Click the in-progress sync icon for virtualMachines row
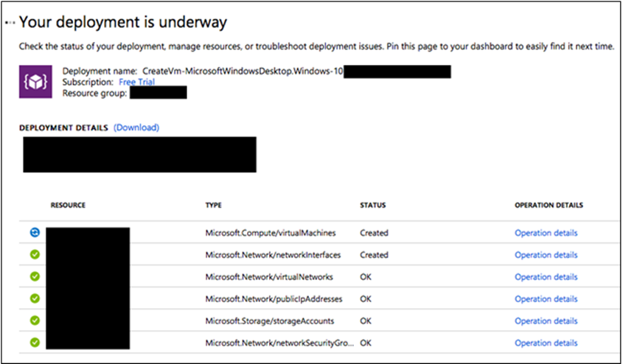 pyautogui.click(x=35, y=233)
